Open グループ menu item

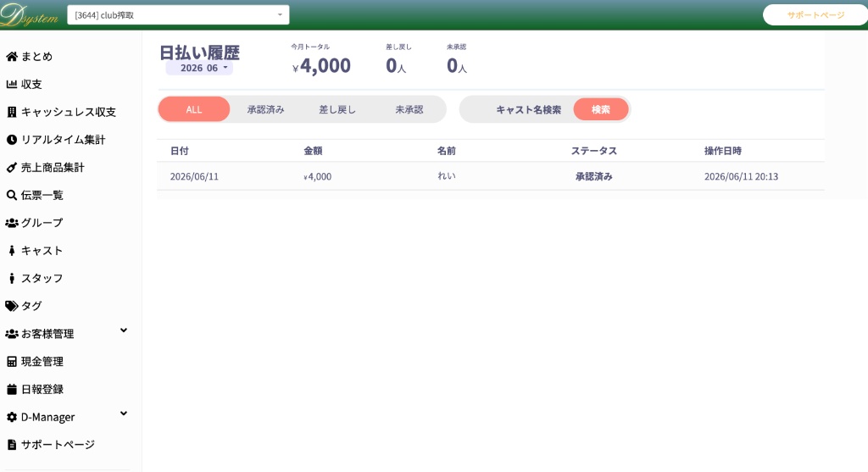pyautogui.click(x=42, y=223)
